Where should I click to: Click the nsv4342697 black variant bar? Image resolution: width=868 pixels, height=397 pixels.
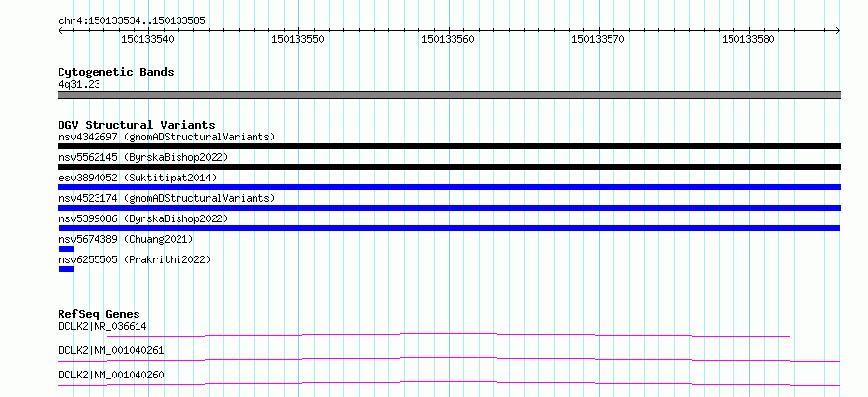pos(449,146)
